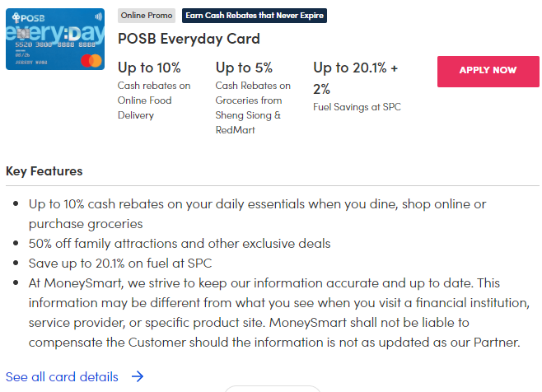Screen dimensions: 542x392
Task: Click the contactless payment symbol on the card
Action: coord(98,16)
